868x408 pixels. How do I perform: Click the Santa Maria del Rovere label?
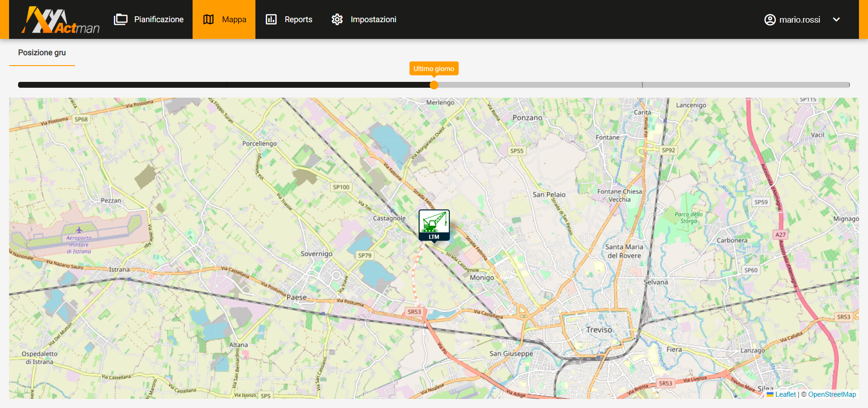[x=624, y=251]
